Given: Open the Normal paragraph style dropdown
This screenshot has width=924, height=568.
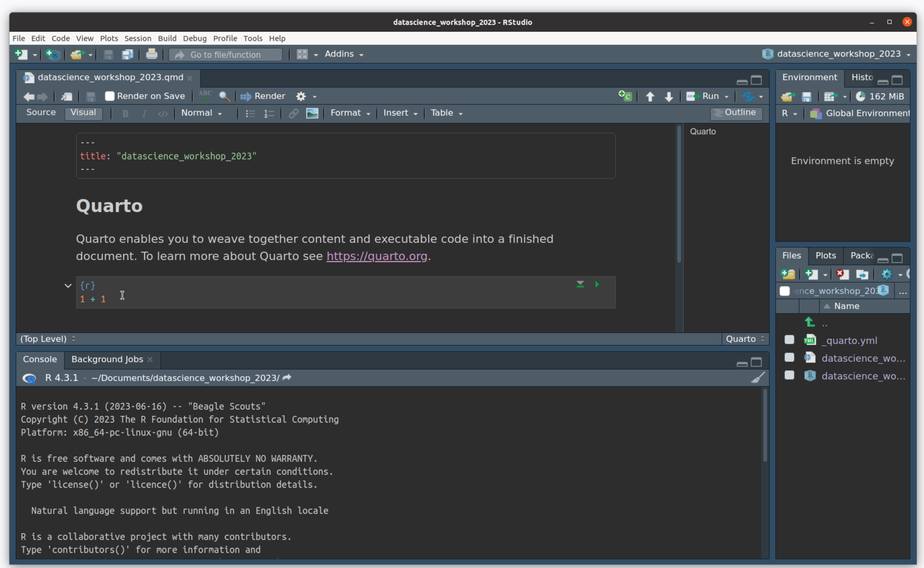Looking at the screenshot, I should tap(201, 113).
